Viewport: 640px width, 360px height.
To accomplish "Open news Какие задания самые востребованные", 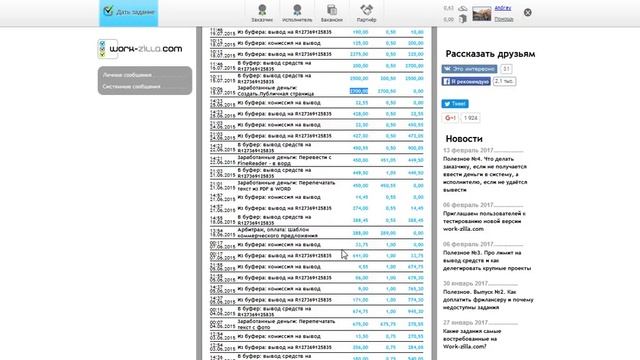I will click(x=472, y=339).
